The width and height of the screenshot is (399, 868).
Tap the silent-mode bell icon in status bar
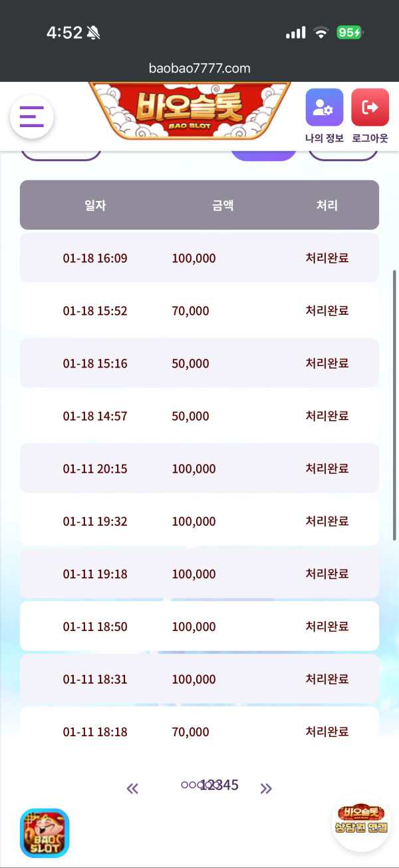(x=93, y=33)
